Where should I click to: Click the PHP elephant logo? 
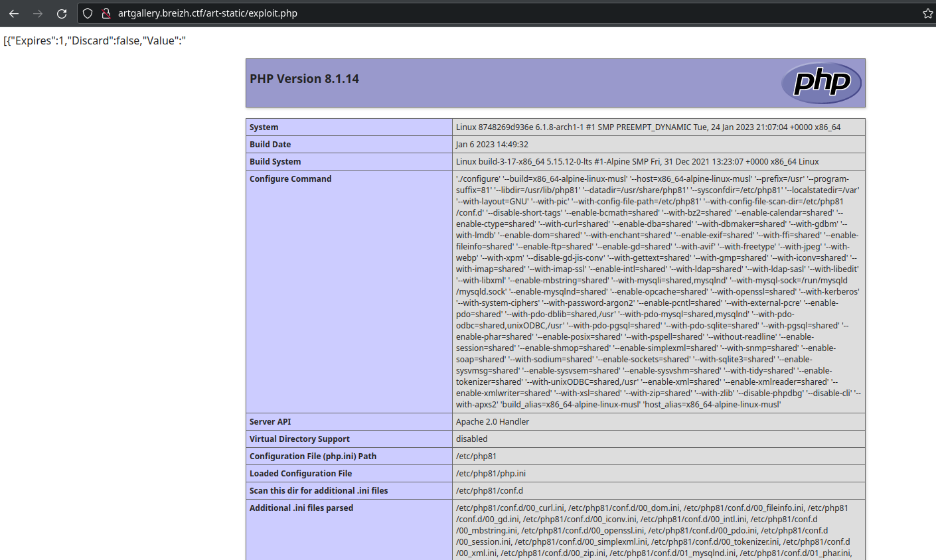point(821,83)
